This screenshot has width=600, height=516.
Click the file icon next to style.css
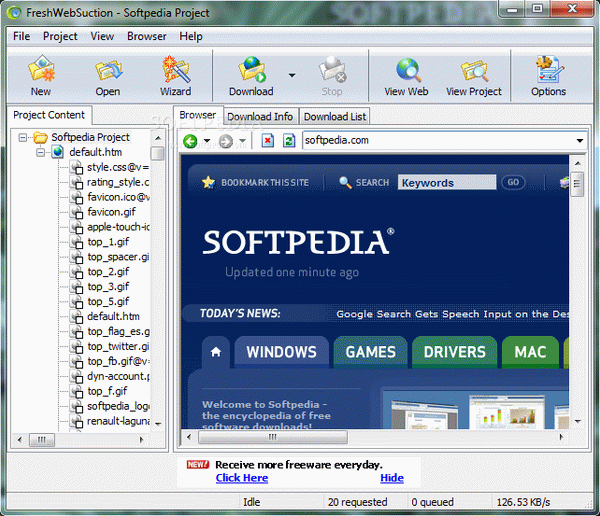77,168
